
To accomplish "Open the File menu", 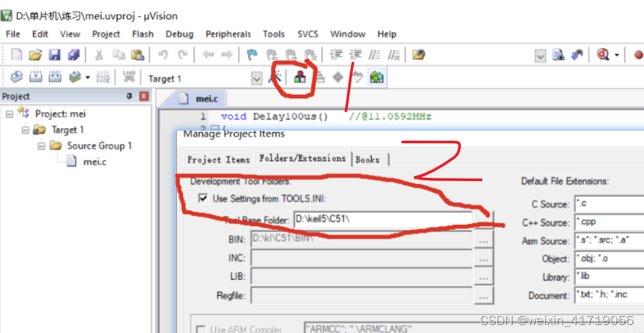I will (x=13, y=34).
